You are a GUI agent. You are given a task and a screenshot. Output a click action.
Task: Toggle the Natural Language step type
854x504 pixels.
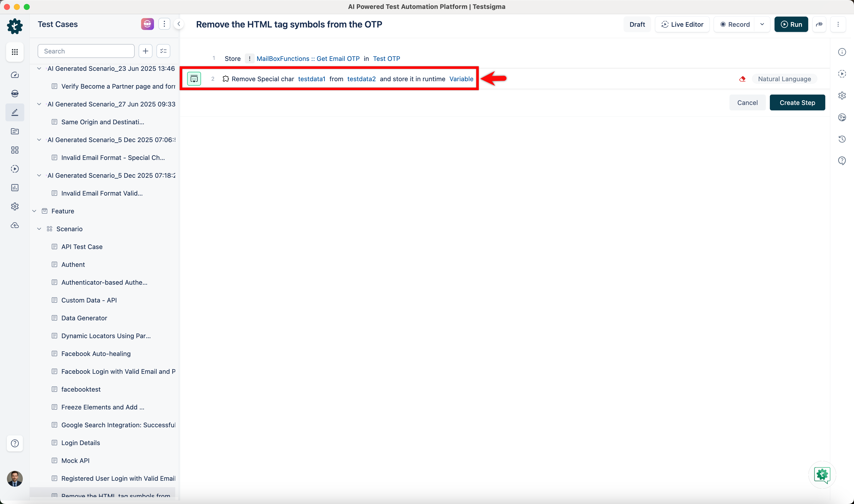(x=784, y=79)
